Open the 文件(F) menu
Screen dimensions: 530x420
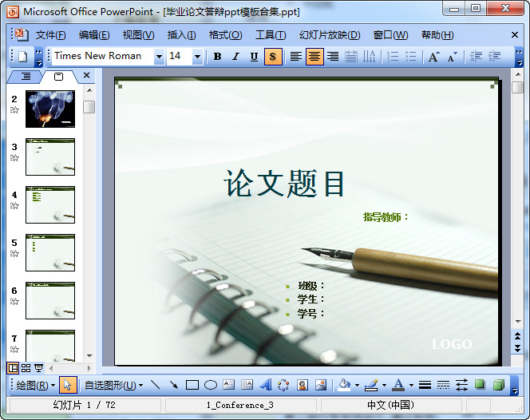51,35
